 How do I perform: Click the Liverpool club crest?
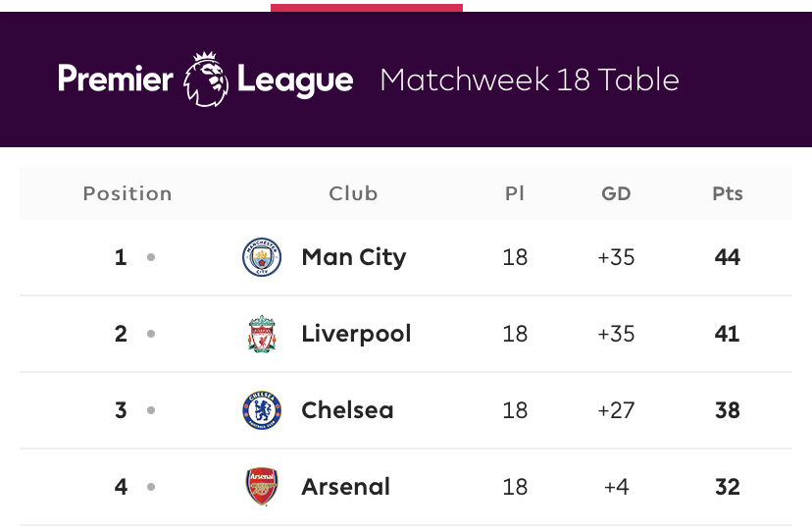[x=262, y=334]
